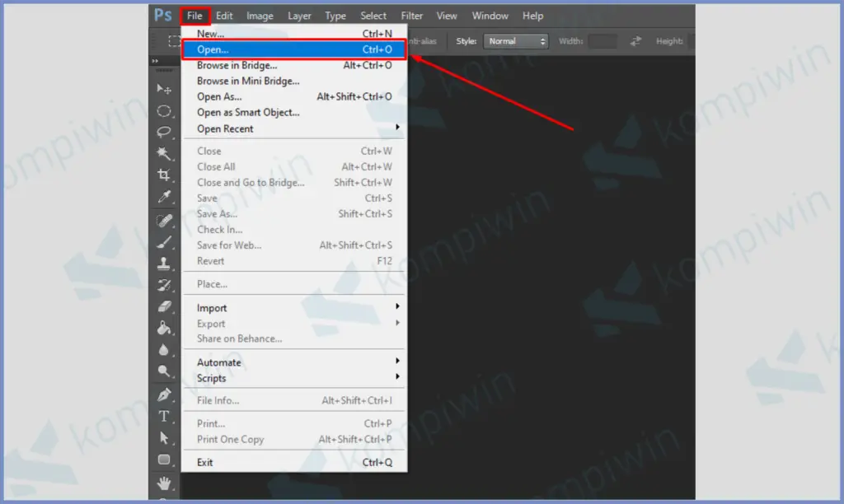Click the Close menu entry with Ctrl+W

pos(294,152)
